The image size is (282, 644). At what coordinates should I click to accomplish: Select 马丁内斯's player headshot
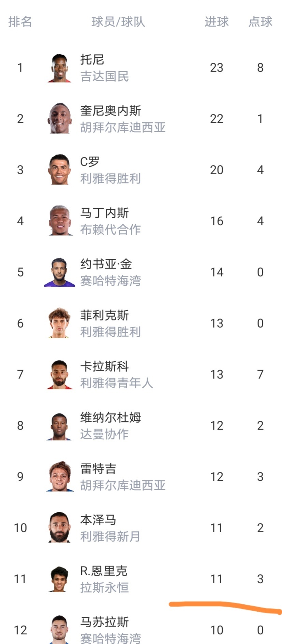click(x=59, y=221)
